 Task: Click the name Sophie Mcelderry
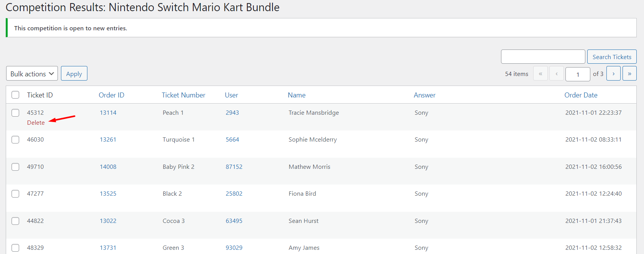[313, 140]
